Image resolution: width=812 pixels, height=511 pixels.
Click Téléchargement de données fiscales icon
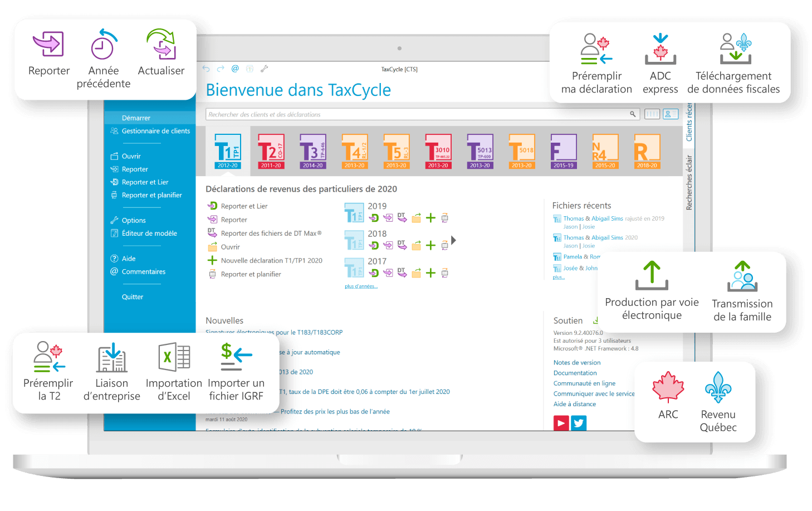tap(735, 48)
